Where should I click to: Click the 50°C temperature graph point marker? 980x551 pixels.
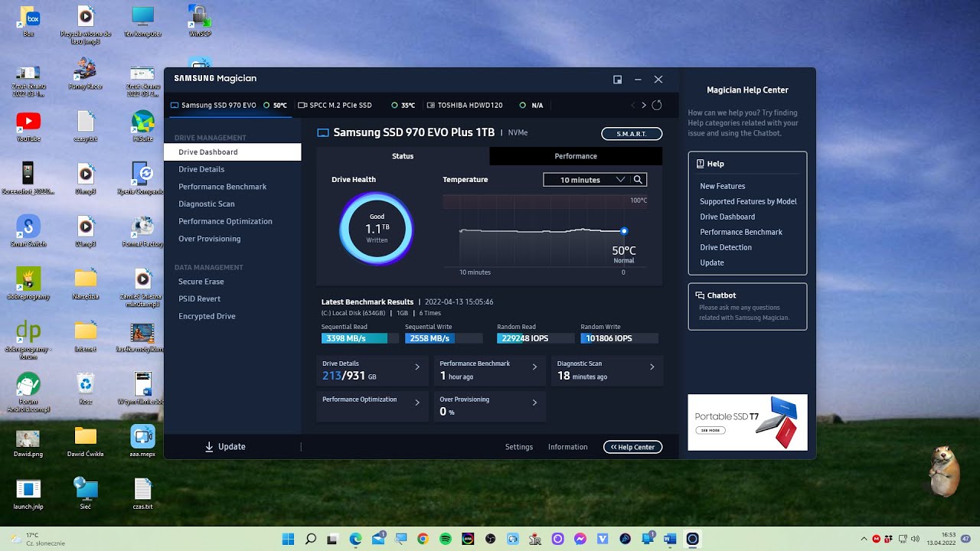click(624, 231)
